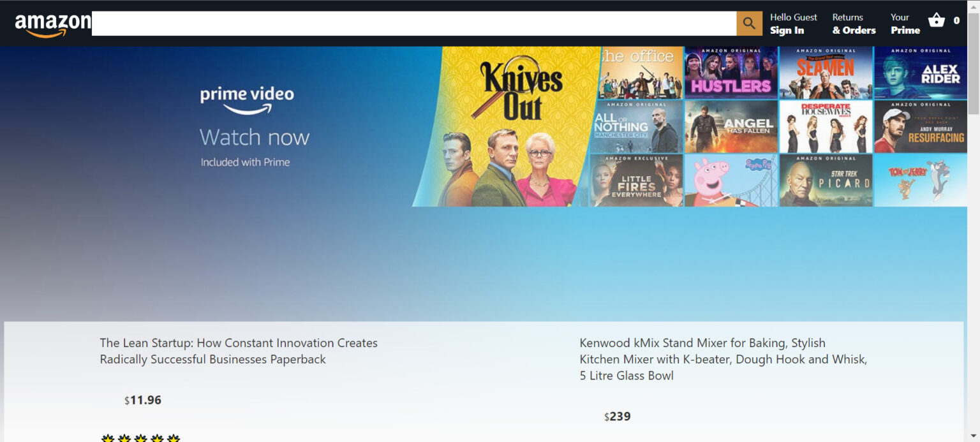Viewport: 980px width, 442px height.
Task: Click the Watch now banner text
Action: tap(254, 137)
